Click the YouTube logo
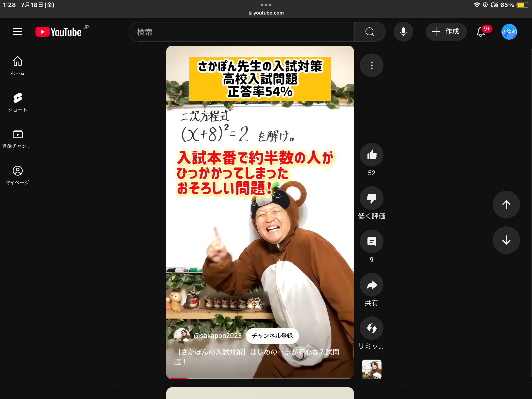 (59, 32)
